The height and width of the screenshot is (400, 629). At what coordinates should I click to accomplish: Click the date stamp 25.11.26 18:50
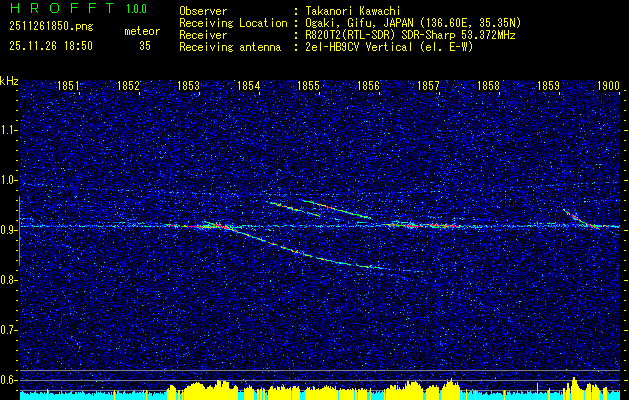coord(51,46)
